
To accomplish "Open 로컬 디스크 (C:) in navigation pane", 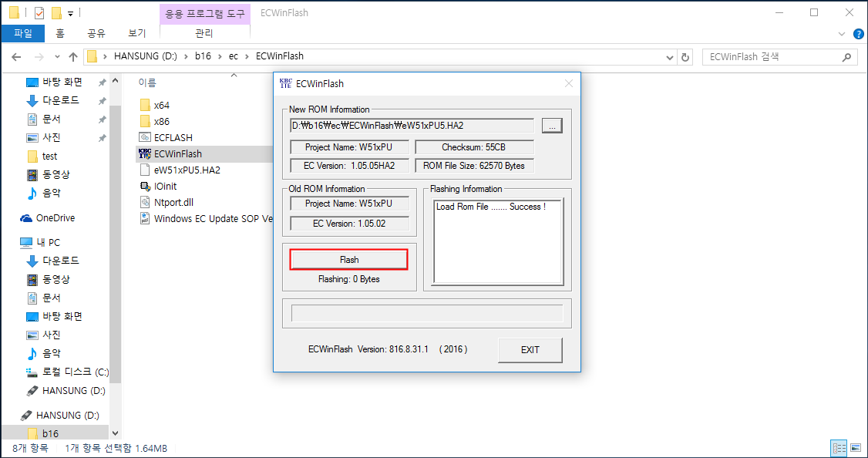I will point(76,372).
